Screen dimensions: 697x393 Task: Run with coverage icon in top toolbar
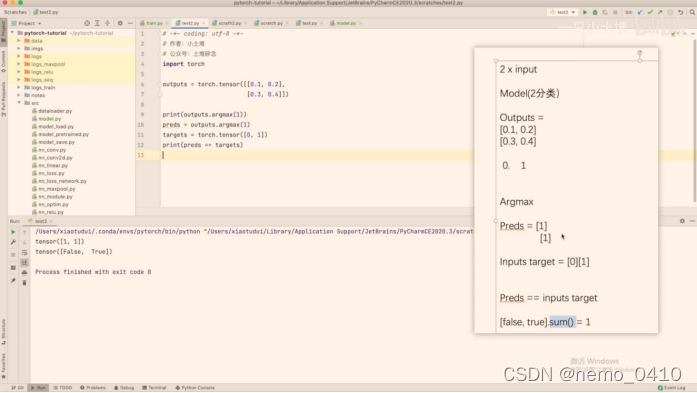click(605, 12)
